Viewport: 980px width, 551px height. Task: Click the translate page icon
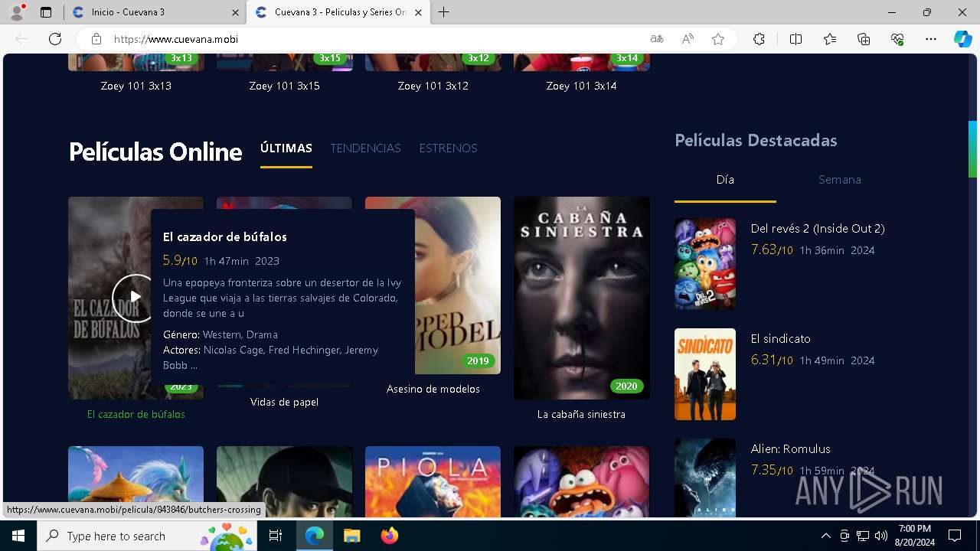pos(657,39)
